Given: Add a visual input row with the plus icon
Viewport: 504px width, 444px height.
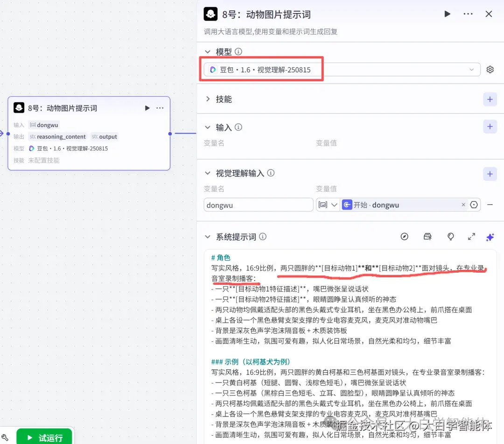Looking at the screenshot, I should 490,173.
